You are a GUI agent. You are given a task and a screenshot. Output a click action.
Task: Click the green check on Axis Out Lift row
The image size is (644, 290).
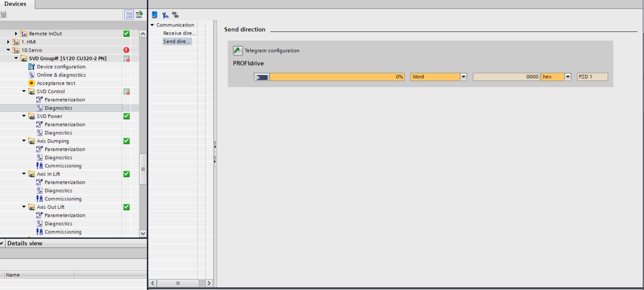[127, 207]
